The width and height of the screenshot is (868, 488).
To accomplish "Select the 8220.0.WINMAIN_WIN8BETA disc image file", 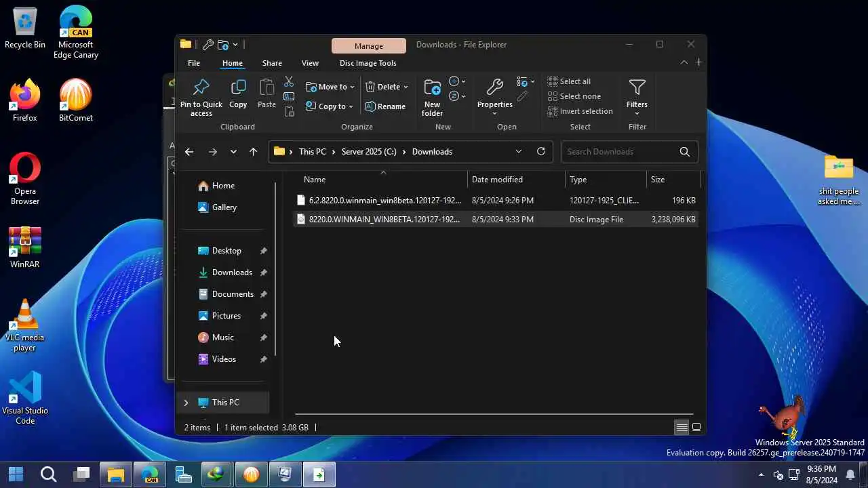I will [496, 220].
